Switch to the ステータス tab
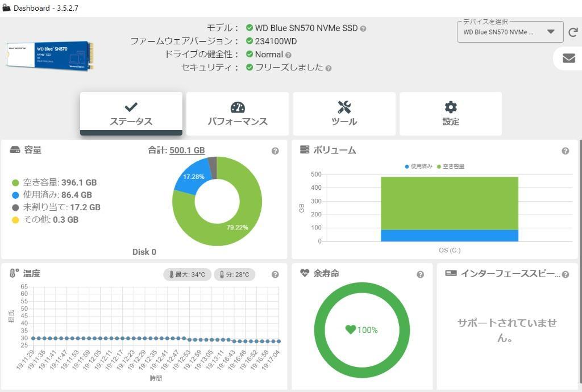 [x=131, y=114]
